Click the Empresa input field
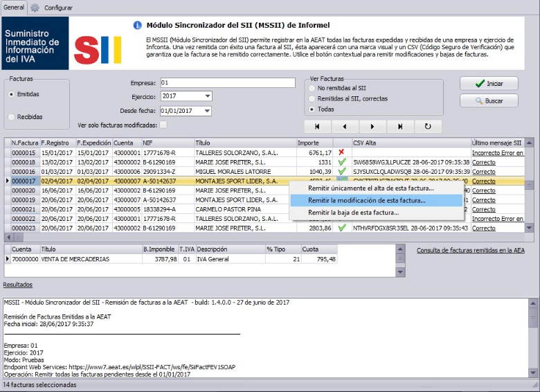This screenshot has height=392, width=540. tap(228, 82)
